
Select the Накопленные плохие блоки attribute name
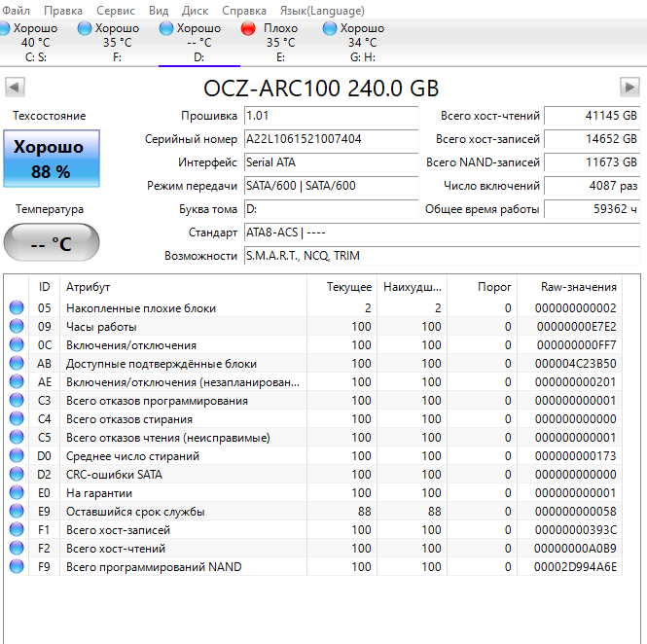[141, 308]
